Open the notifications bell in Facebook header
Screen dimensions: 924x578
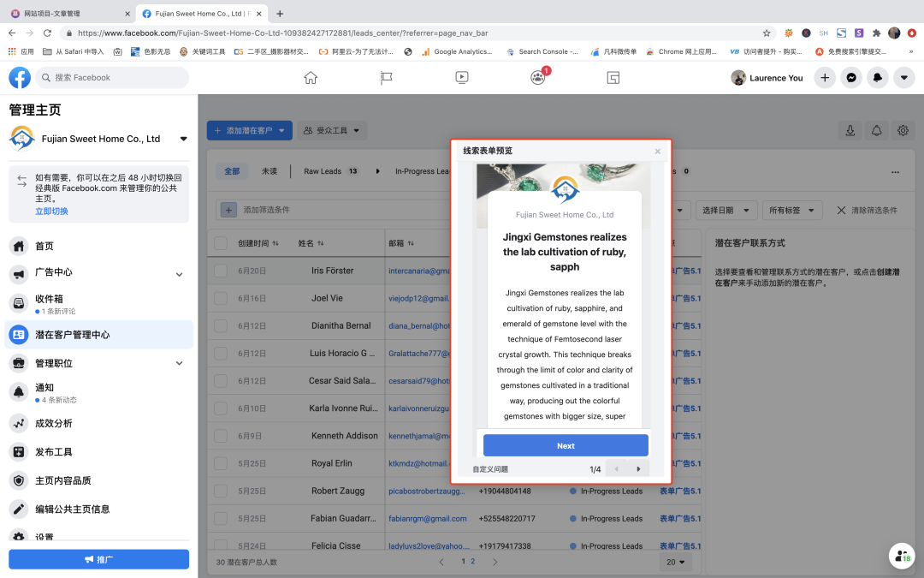click(x=878, y=77)
